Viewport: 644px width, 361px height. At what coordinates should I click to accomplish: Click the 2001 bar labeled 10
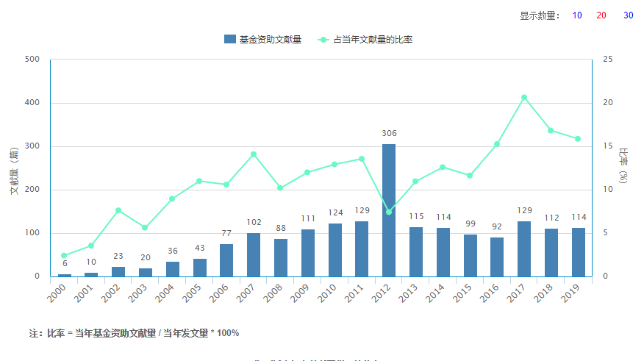point(91,274)
